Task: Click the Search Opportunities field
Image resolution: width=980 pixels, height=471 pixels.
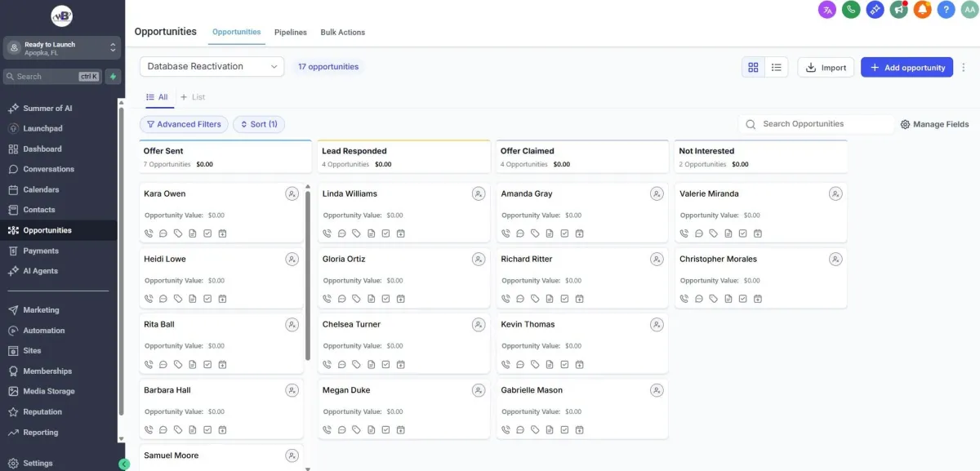Action: coord(821,124)
